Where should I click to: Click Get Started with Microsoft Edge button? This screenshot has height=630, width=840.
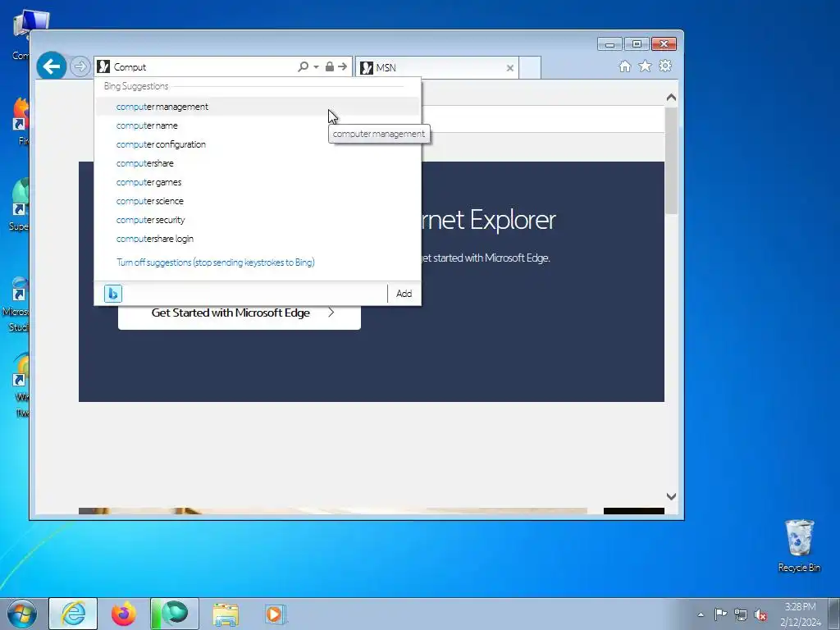pyautogui.click(x=240, y=313)
